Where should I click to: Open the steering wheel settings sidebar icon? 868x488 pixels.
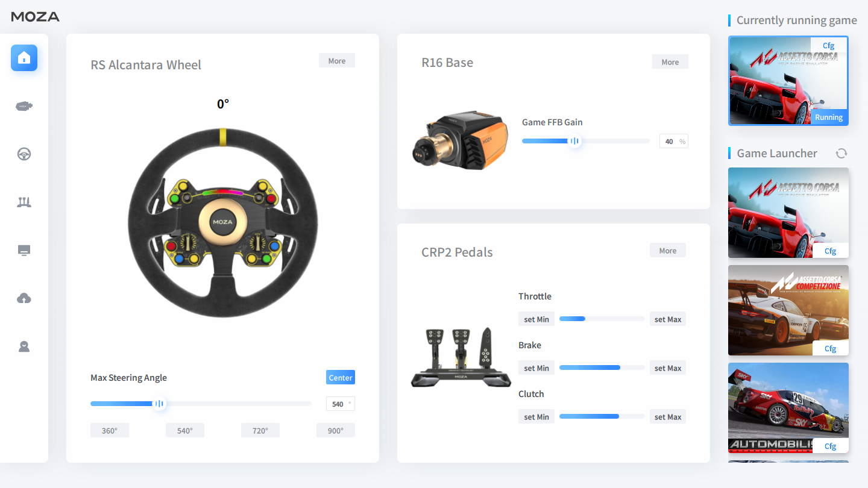[x=24, y=154]
